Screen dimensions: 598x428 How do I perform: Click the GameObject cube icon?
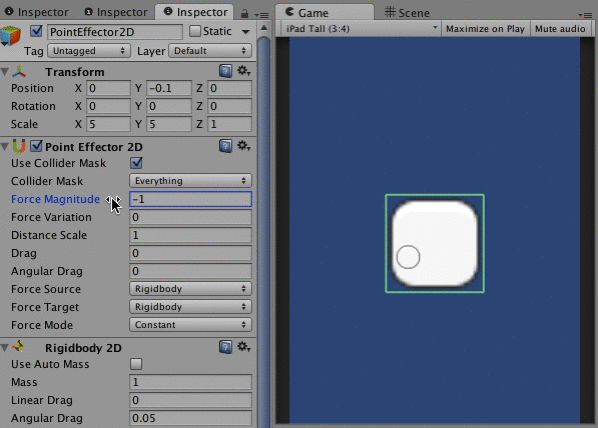[10, 35]
